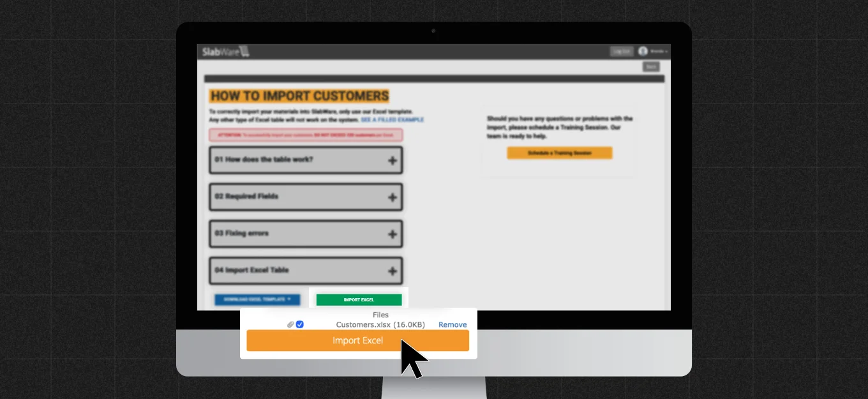Viewport: 868px width, 399px height.
Task: Click the green IMPORT EXCEL button
Action: 359,299
